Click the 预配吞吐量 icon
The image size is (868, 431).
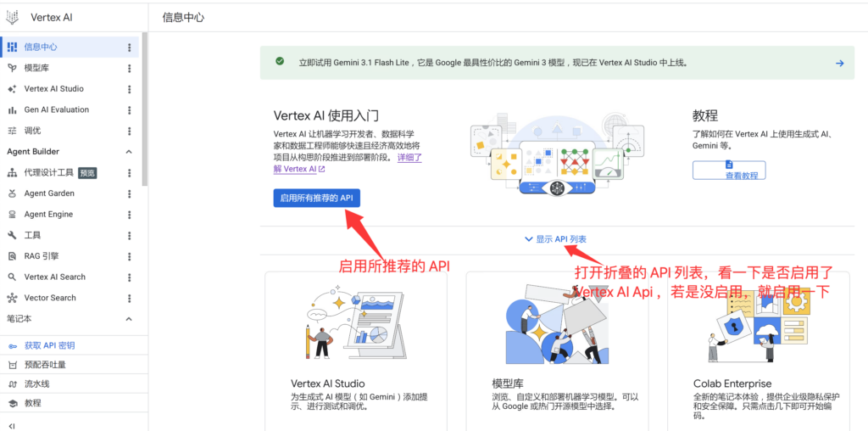(x=12, y=365)
